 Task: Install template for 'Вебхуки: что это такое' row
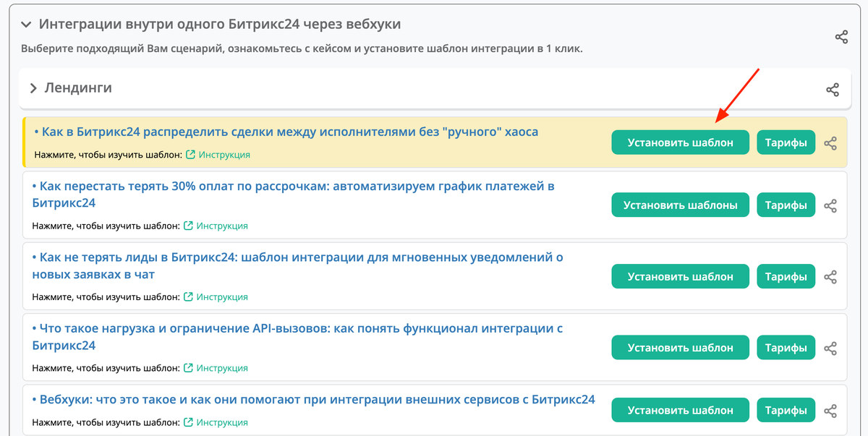pyautogui.click(x=680, y=410)
